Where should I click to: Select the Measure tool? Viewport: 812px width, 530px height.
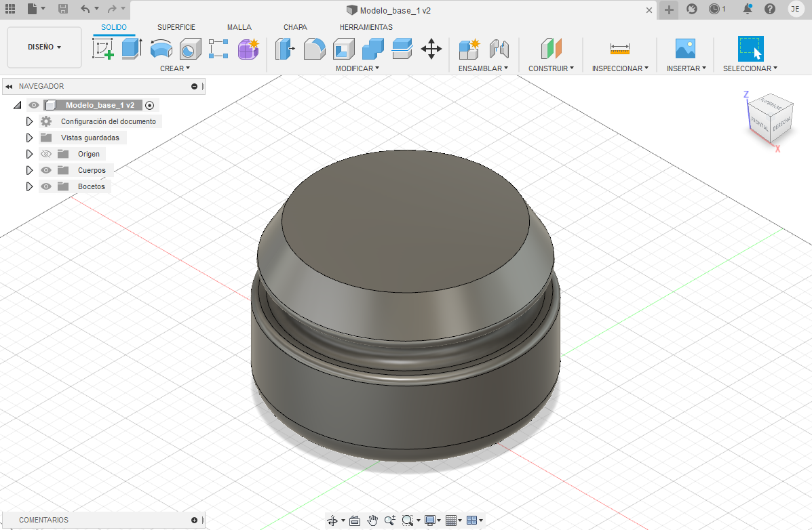point(620,49)
